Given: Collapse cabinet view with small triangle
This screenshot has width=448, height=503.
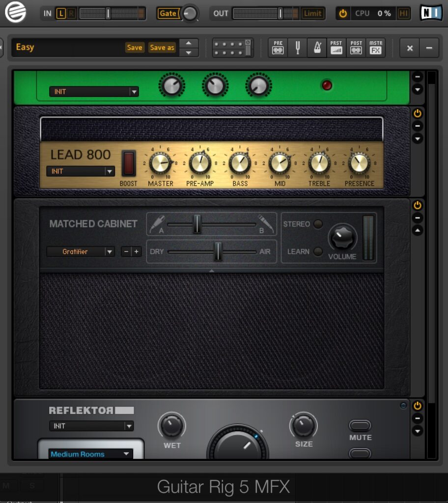Looking at the screenshot, I should click(212, 271).
